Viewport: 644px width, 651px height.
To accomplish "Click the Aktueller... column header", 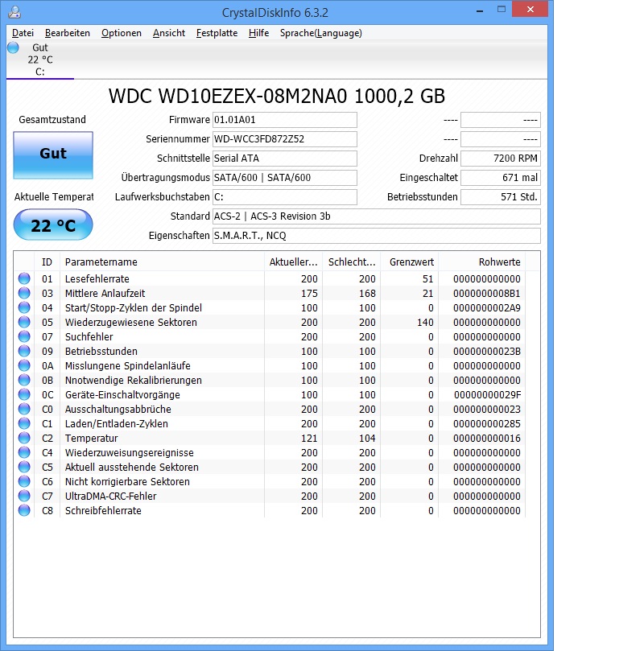I will click(x=293, y=262).
